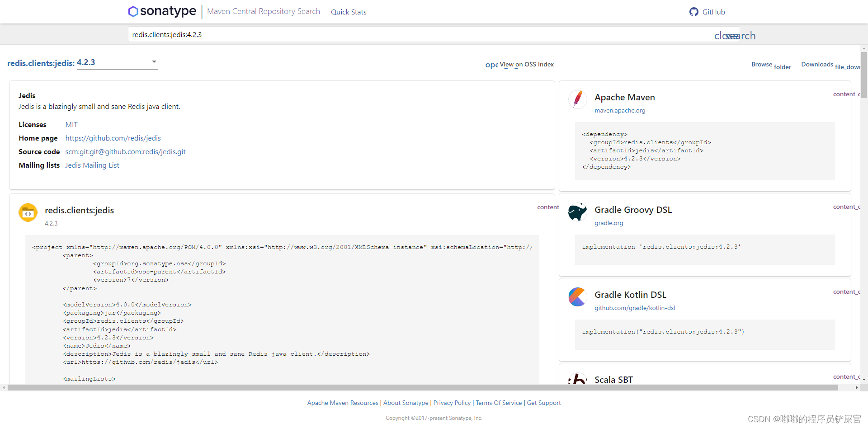Open About Sonatype footer link
This screenshot has width=868, height=428.
tap(406, 403)
